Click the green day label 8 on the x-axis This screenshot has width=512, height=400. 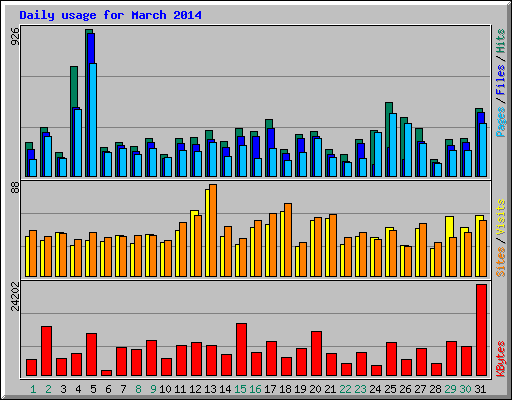138,389
